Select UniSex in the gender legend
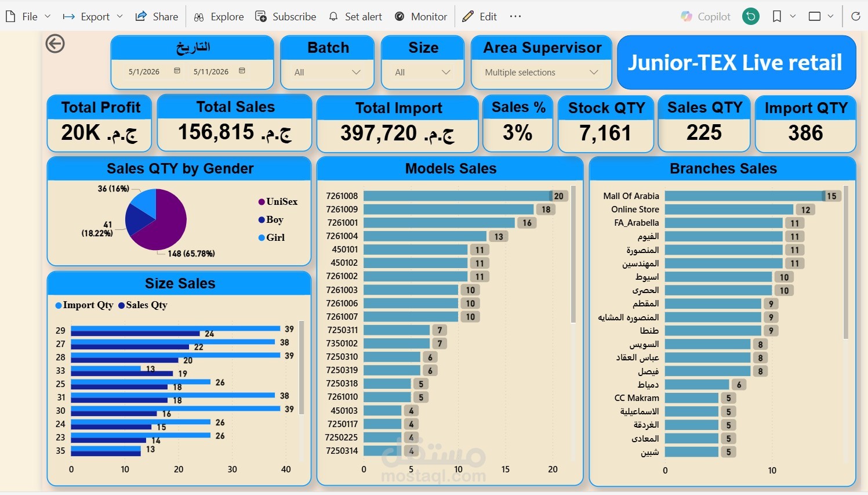The width and height of the screenshot is (868, 495). tap(278, 201)
